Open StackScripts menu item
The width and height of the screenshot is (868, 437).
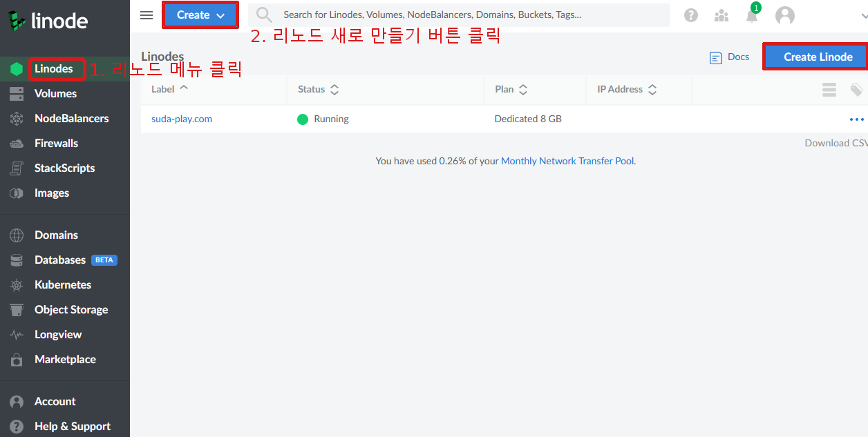tap(65, 168)
